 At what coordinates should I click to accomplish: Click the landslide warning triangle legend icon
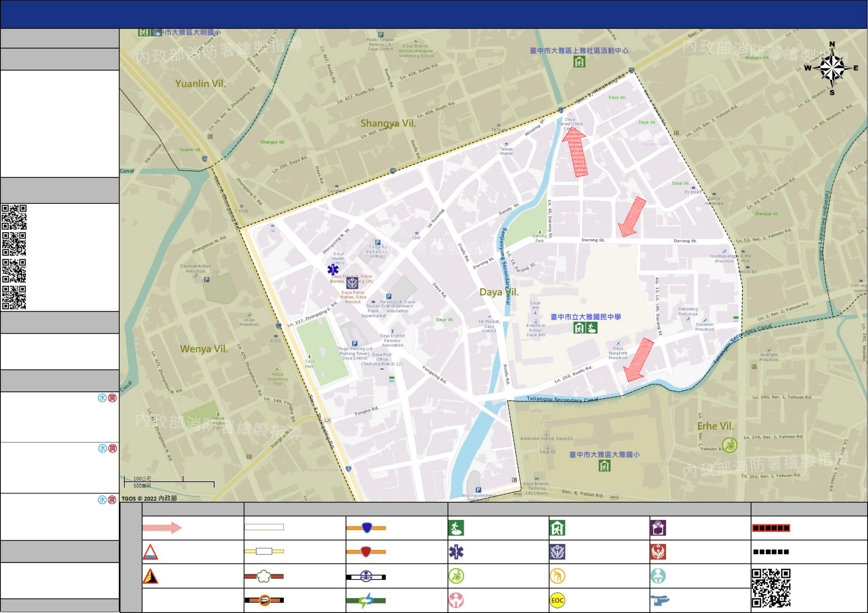(150, 576)
